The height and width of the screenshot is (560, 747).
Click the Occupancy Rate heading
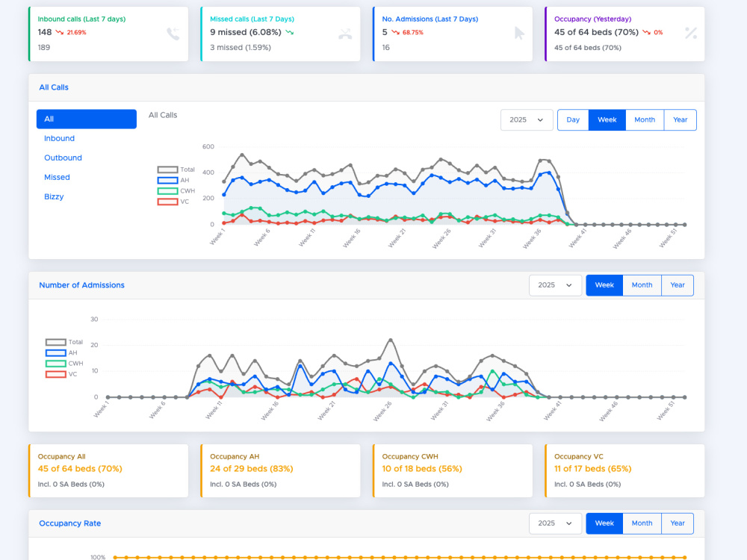70,523
